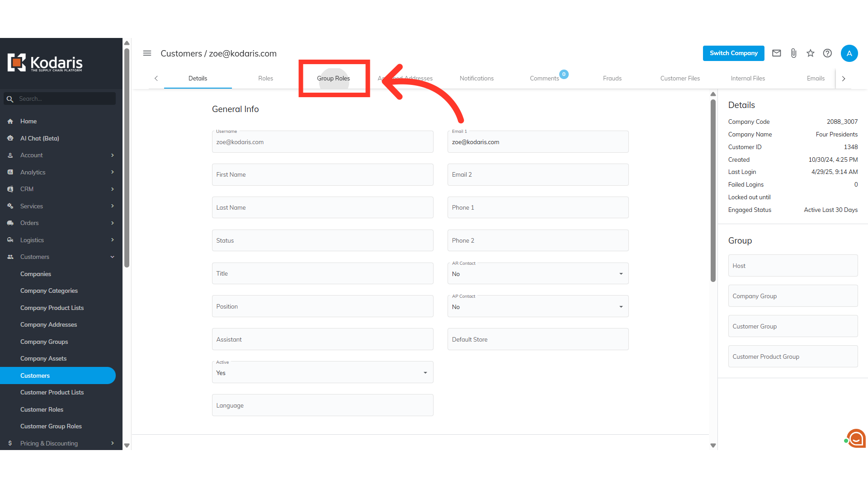The height and width of the screenshot is (488, 868).
Task: Open the user avatar A menu
Action: 849,53
